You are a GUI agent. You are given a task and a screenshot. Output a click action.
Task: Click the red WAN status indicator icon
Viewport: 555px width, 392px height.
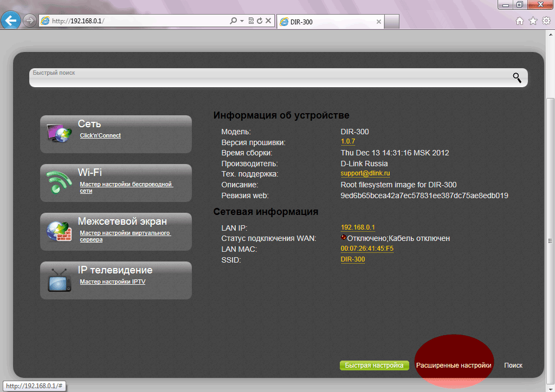343,237
